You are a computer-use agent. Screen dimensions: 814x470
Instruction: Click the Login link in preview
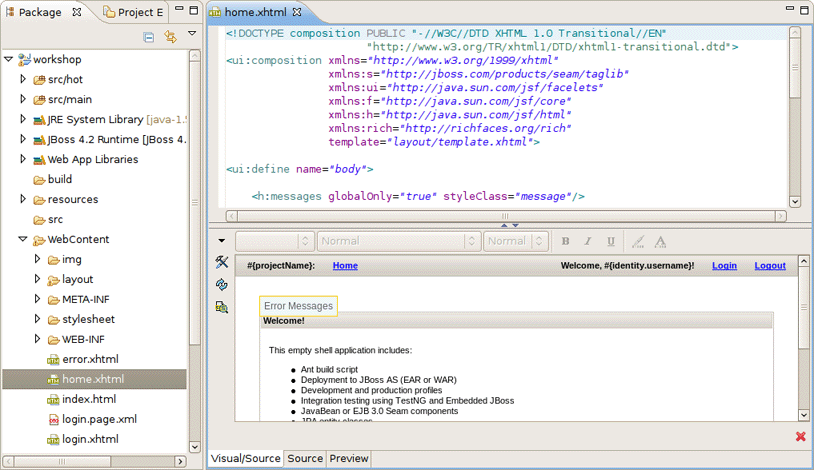click(x=724, y=266)
